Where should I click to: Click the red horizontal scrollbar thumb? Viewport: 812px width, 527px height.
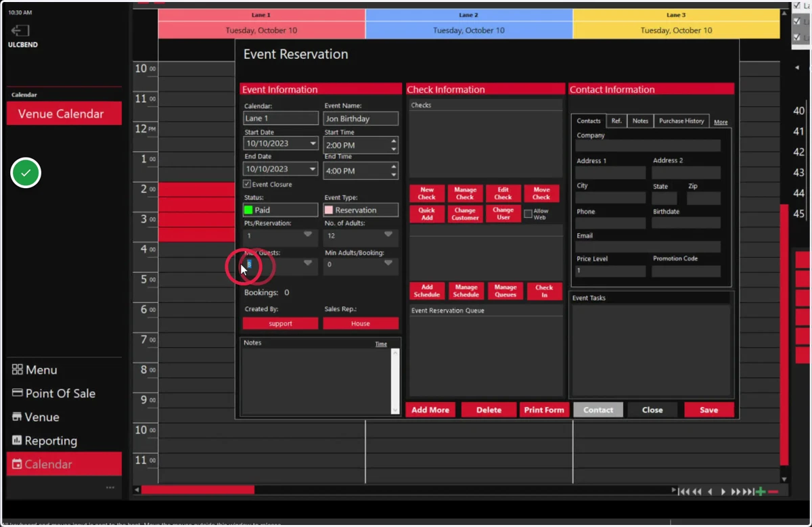click(x=198, y=490)
